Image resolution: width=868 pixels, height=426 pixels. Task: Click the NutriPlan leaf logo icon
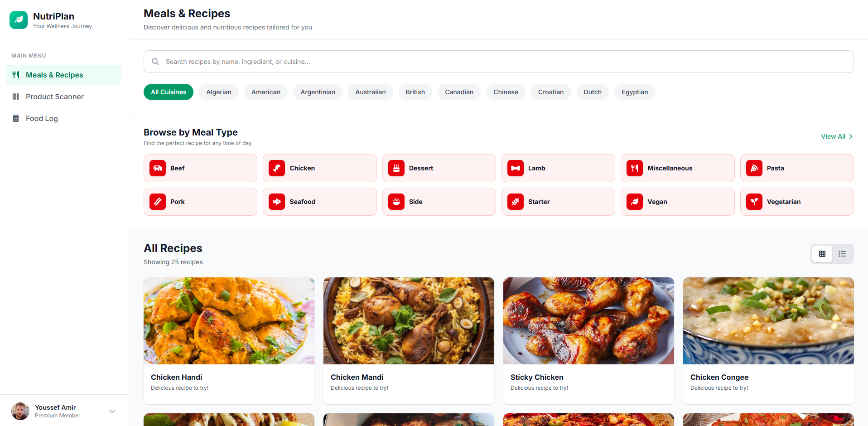click(x=19, y=20)
